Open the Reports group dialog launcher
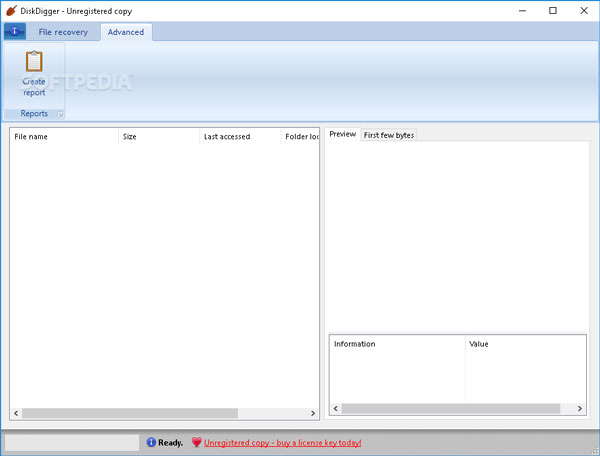Screen dimensions: 600x456 pos(60,114)
